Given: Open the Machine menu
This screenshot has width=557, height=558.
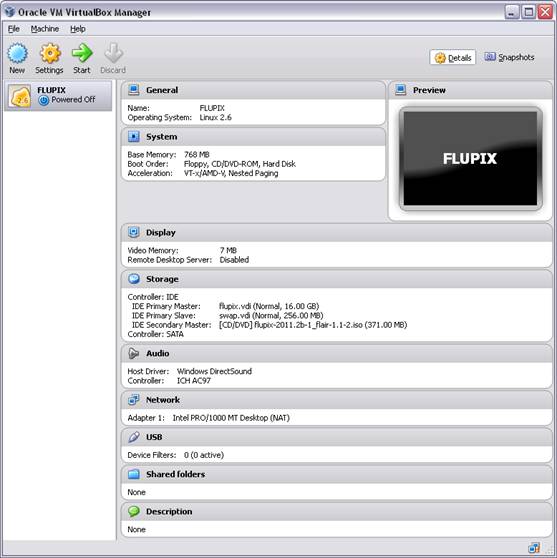Looking at the screenshot, I should tap(45, 29).
